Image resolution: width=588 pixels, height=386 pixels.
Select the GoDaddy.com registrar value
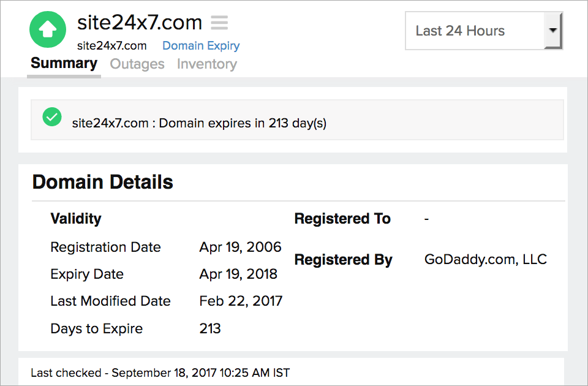click(486, 259)
